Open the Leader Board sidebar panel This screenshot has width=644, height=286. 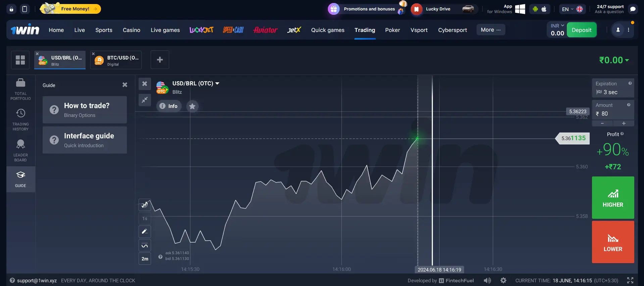[x=20, y=151]
